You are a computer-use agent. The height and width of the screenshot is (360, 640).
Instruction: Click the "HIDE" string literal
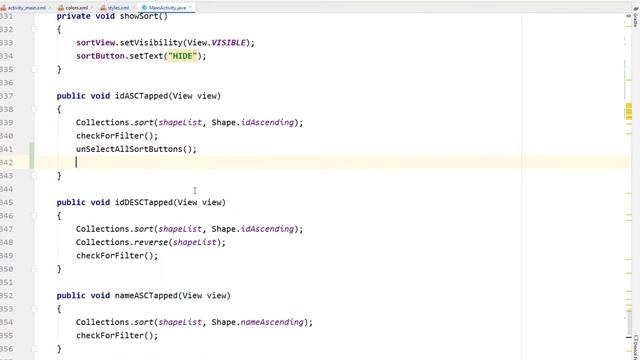pyautogui.click(x=182, y=56)
